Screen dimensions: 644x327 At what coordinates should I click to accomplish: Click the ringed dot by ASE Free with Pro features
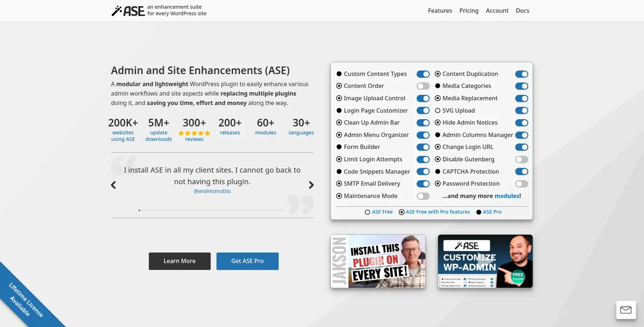(x=402, y=212)
